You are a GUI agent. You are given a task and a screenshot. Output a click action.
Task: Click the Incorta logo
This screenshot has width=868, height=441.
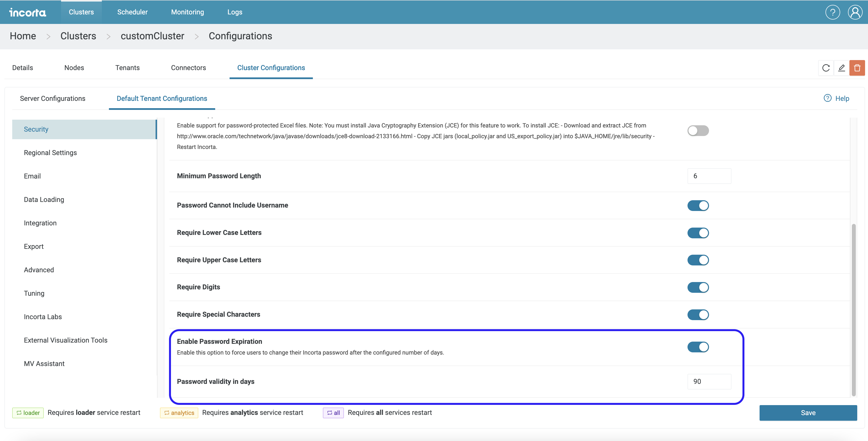(x=28, y=12)
